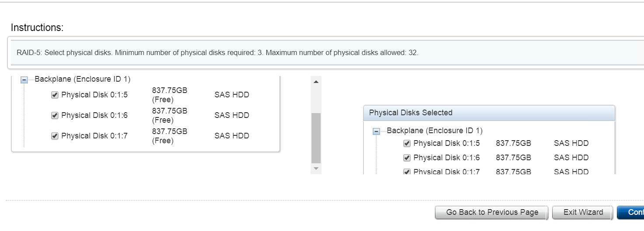
Task: Click the Exit Wizard button
Action: click(583, 213)
